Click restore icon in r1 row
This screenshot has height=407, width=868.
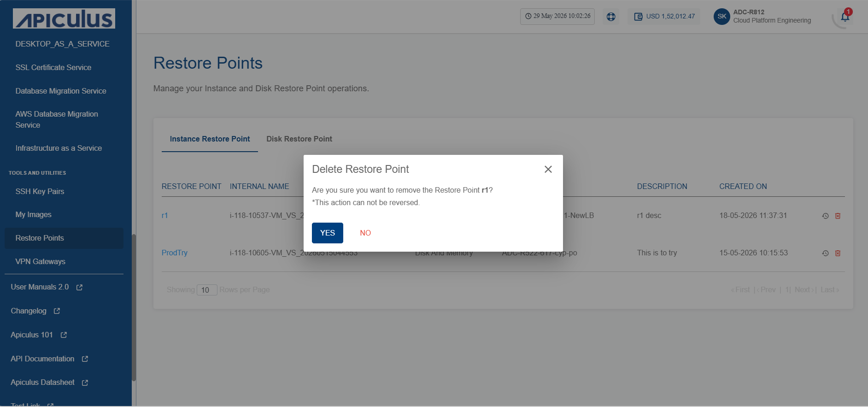825,216
